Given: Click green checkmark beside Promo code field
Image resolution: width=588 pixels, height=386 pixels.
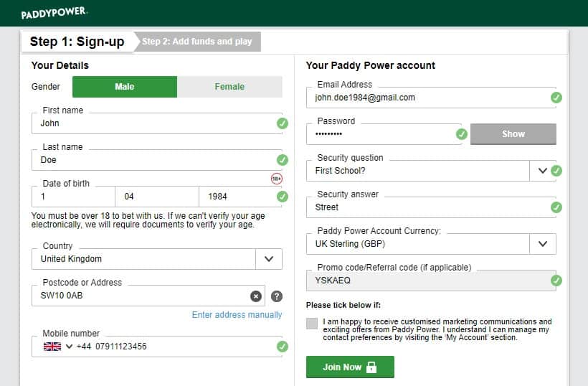Looking at the screenshot, I should pyautogui.click(x=556, y=281).
